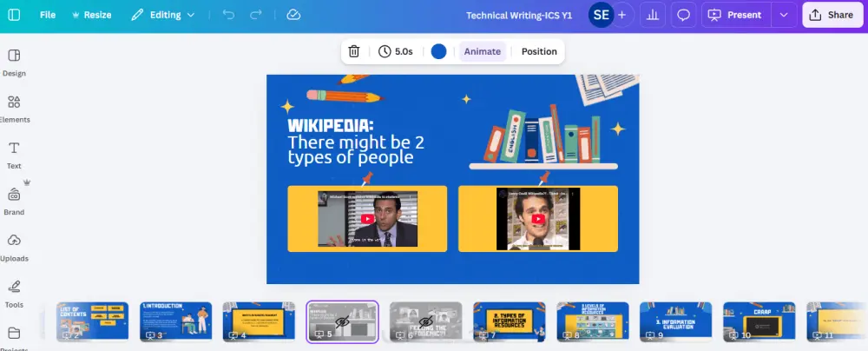Select slide 10 CRAAP thumbnail

[759, 321]
